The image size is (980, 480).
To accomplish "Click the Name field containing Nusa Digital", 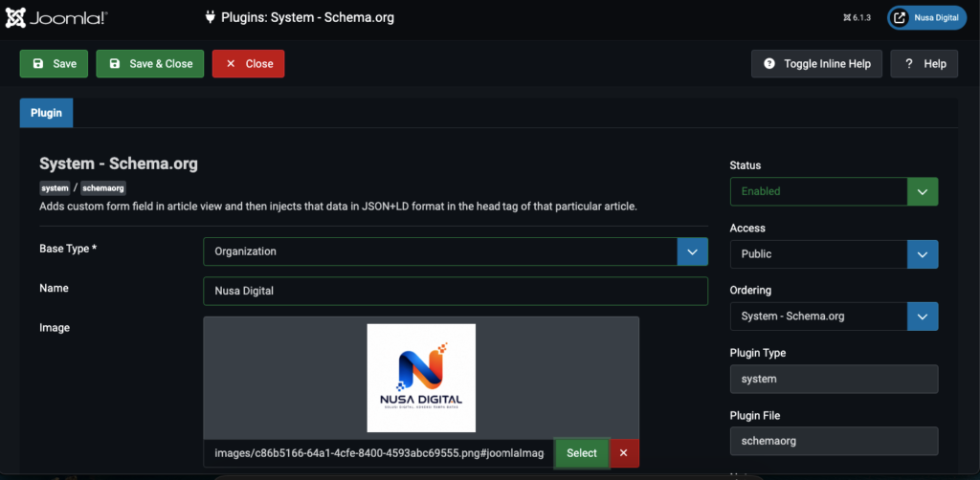I will (456, 291).
